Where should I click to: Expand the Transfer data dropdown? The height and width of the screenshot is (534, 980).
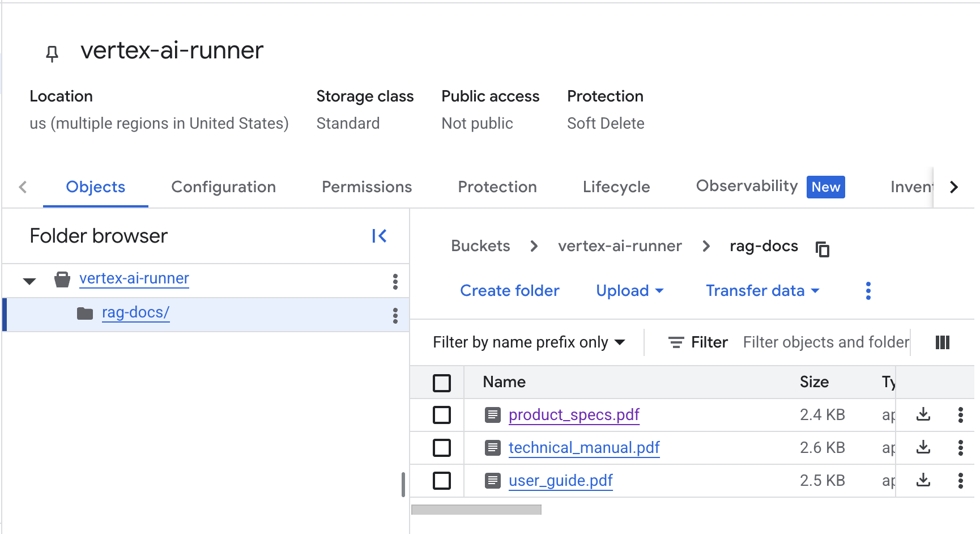(x=761, y=290)
